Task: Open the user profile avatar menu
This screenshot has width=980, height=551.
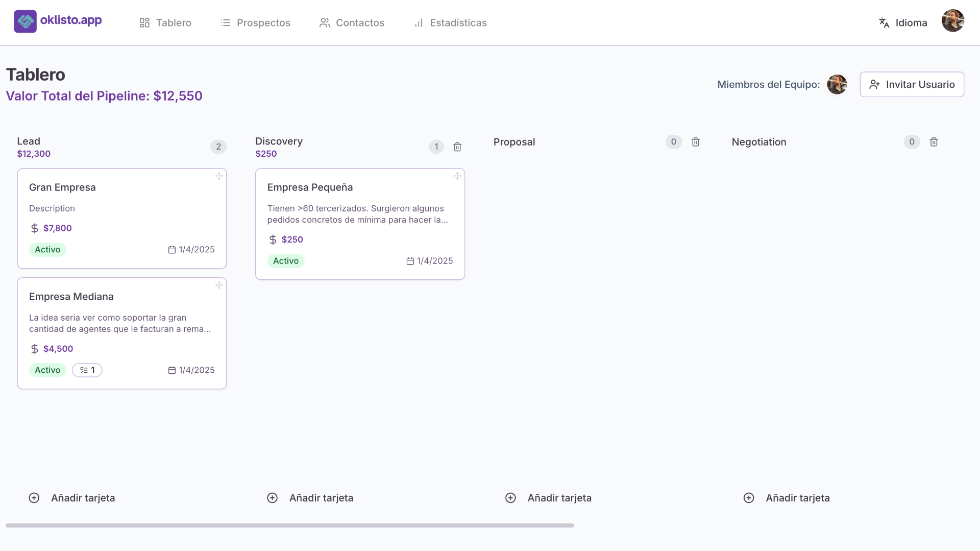Action: 953,21
